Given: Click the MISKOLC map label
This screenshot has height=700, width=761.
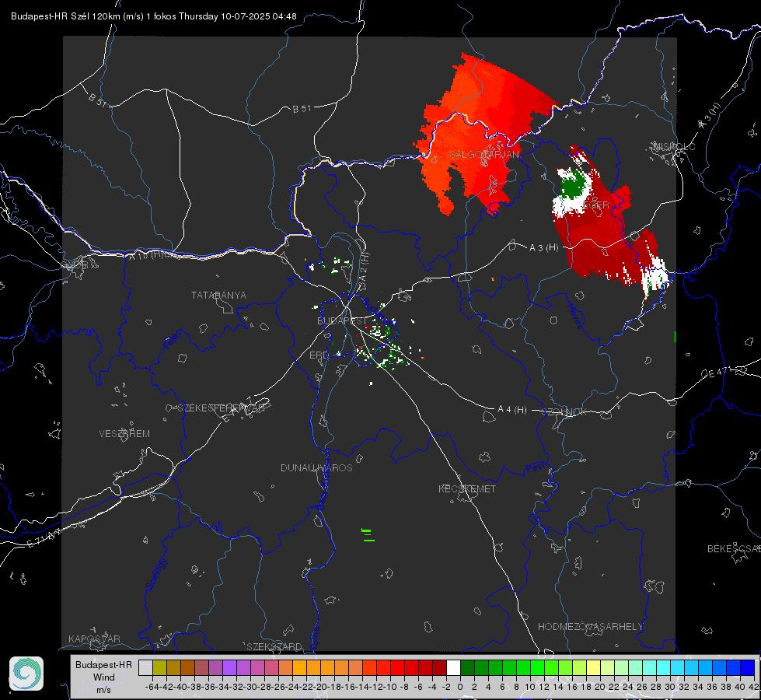Looking at the screenshot, I should (674, 147).
